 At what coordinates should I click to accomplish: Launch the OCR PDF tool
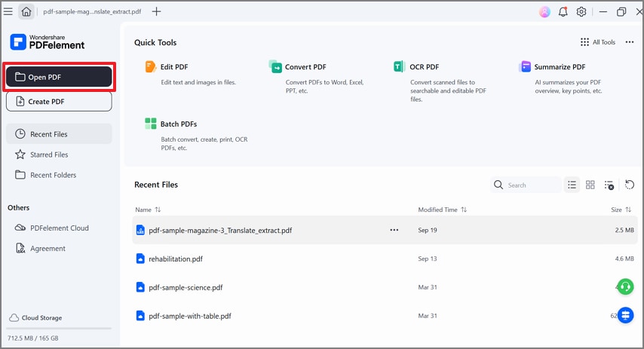tap(399, 67)
